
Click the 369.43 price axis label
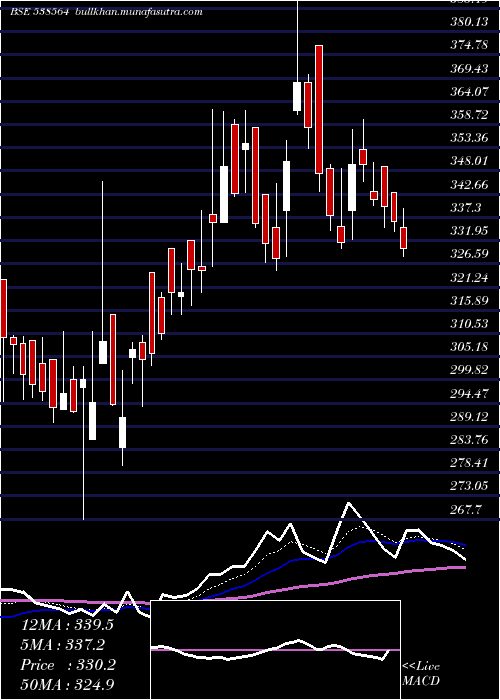[469, 68]
